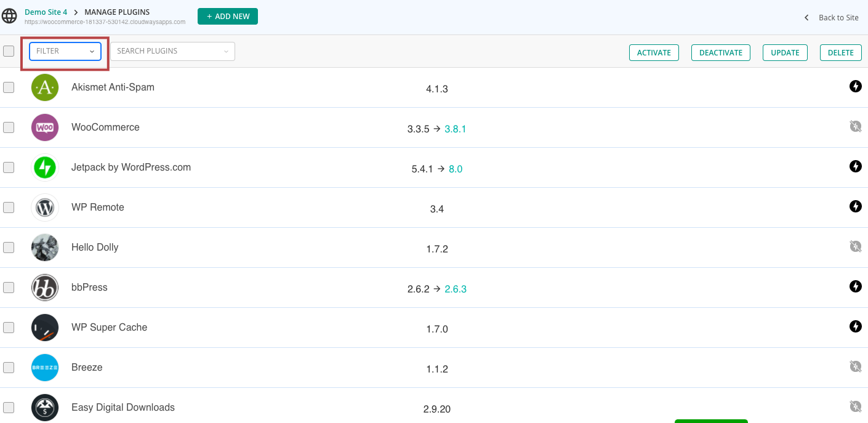Click the back arrow beside Back to Site
Image resolution: width=868 pixels, height=423 pixels.
tap(806, 18)
